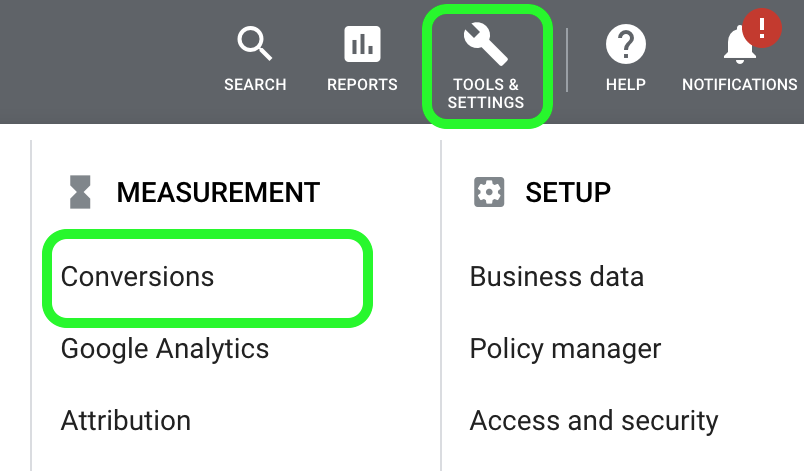
Task: Click the red alert badge on notifications
Action: point(762,28)
